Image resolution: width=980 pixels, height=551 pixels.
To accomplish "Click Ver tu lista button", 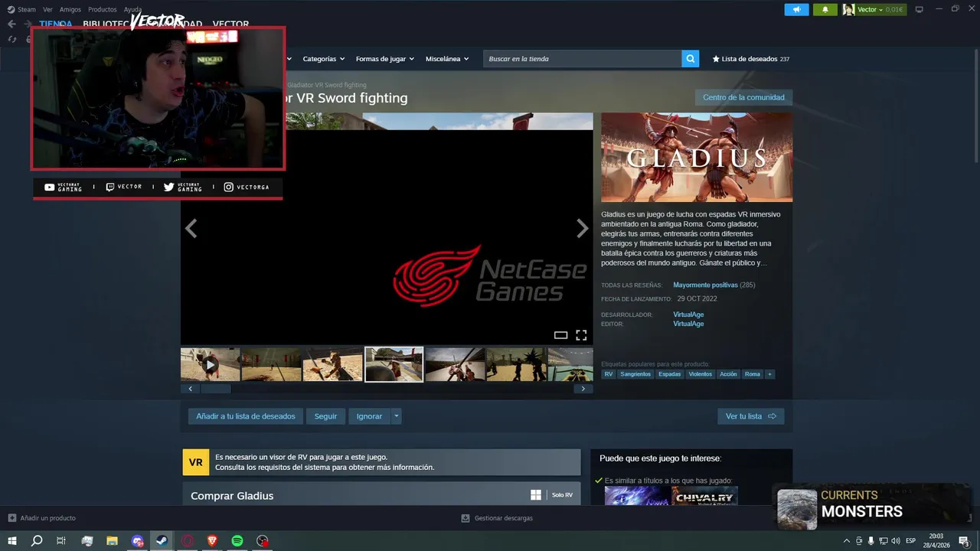I will [x=751, y=416].
